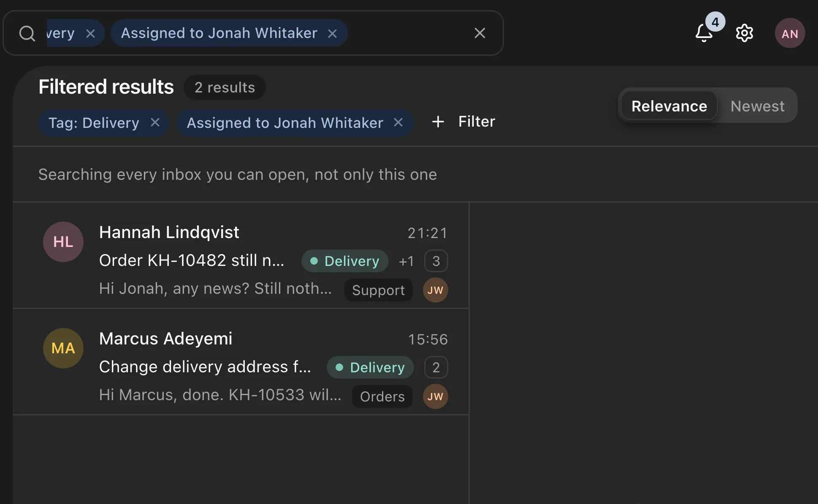Sort results by Newest
The image size is (818, 504).
click(757, 106)
